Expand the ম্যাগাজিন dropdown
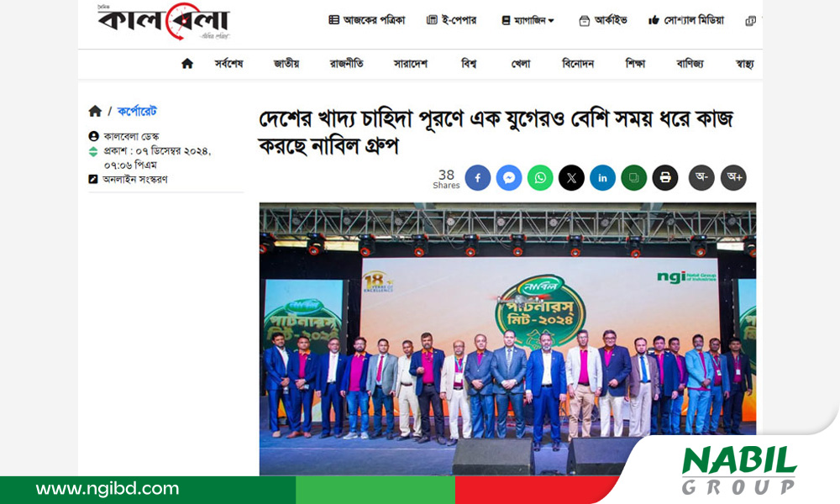This screenshot has width=840, height=504. tap(528, 20)
